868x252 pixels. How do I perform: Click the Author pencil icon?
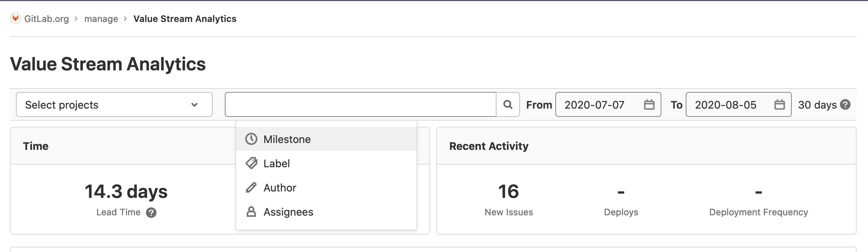click(x=251, y=188)
